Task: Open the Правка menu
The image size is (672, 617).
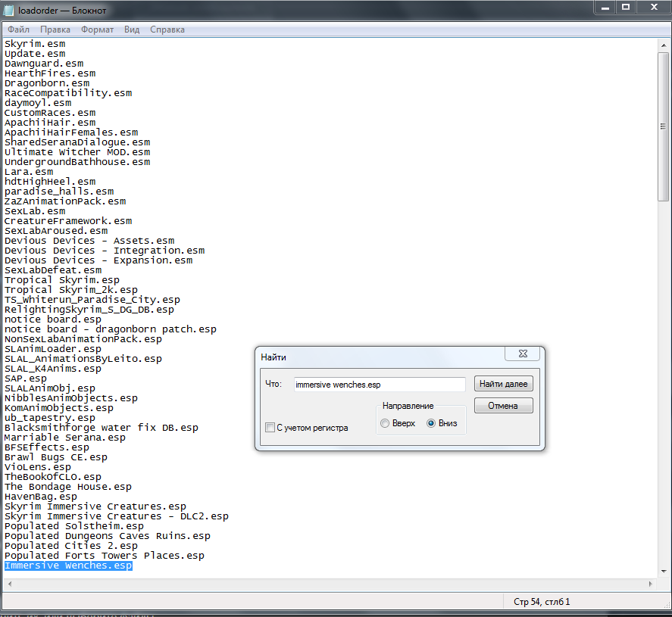Action: [55, 30]
